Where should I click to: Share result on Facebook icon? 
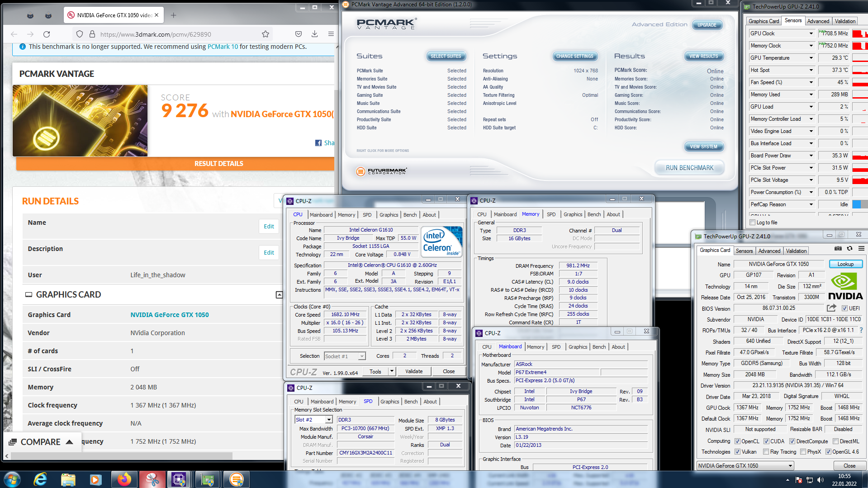click(318, 143)
